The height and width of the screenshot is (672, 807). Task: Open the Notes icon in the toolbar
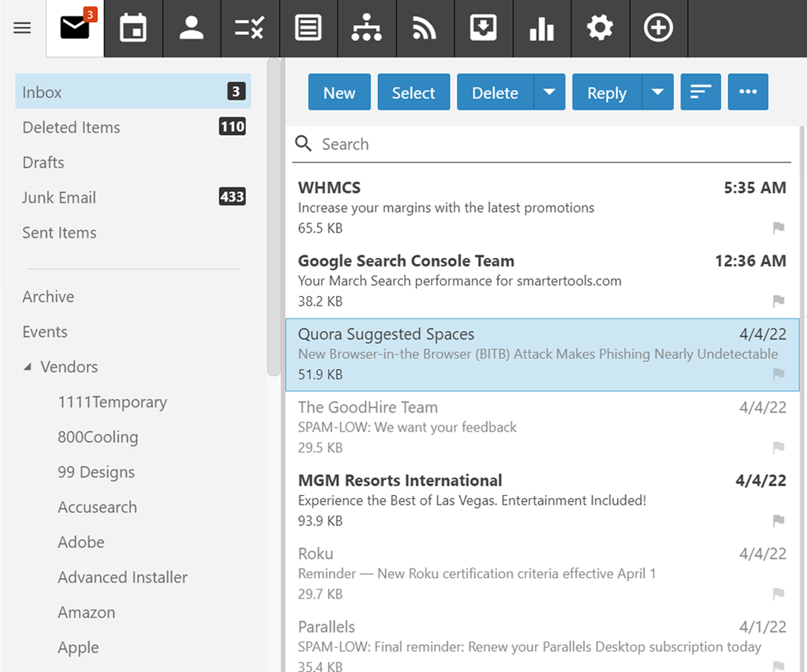[308, 28]
